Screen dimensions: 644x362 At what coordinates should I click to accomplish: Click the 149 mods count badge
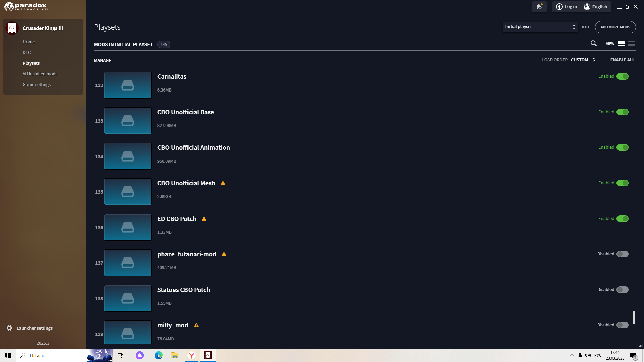coord(164,44)
